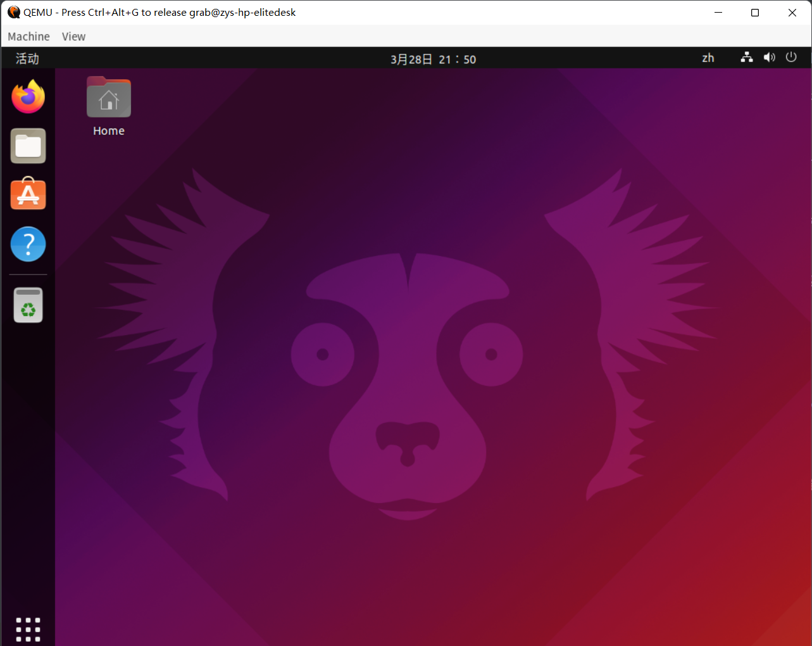Open the zh input method switcher

pyautogui.click(x=708, y=58)
